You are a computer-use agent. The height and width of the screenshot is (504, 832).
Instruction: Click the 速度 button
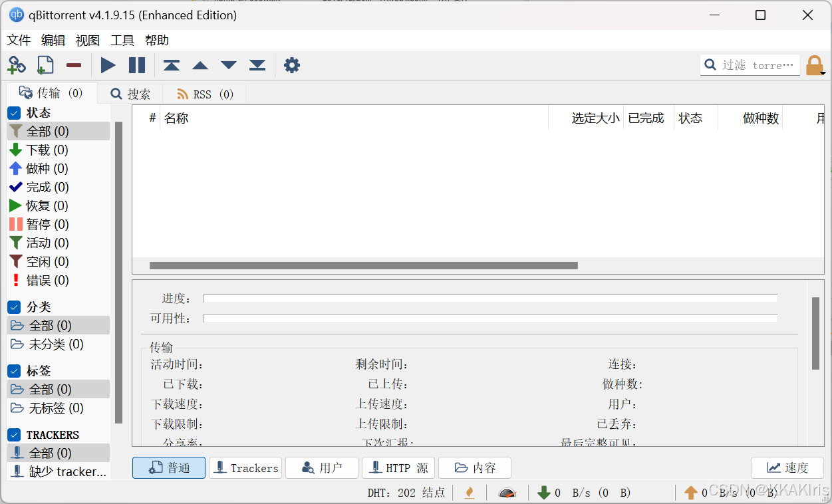point(787,468)
